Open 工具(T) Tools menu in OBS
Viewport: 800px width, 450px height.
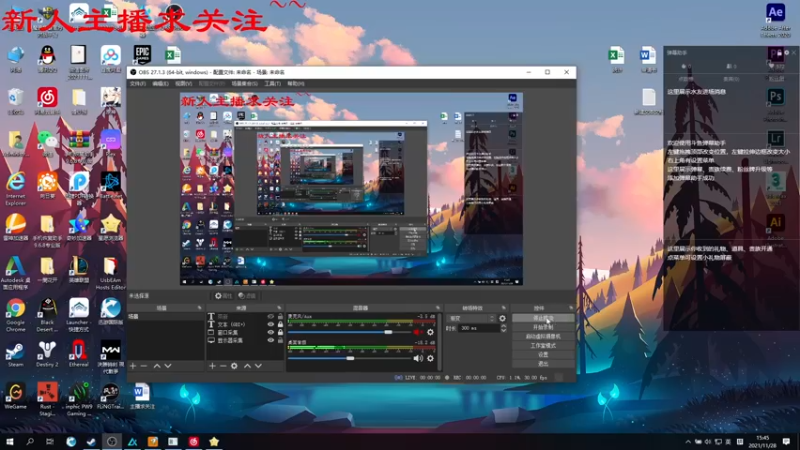pos(272,84)
